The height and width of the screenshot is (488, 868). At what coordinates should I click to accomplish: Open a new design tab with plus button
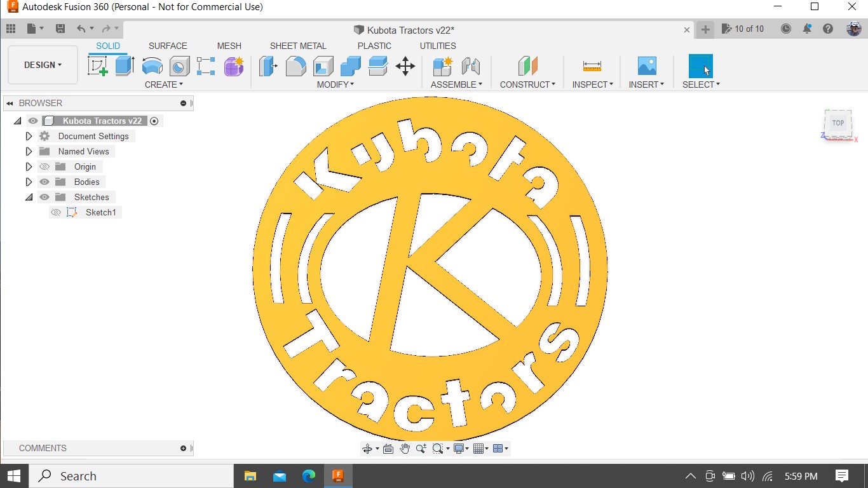click(x=705, y=29)
